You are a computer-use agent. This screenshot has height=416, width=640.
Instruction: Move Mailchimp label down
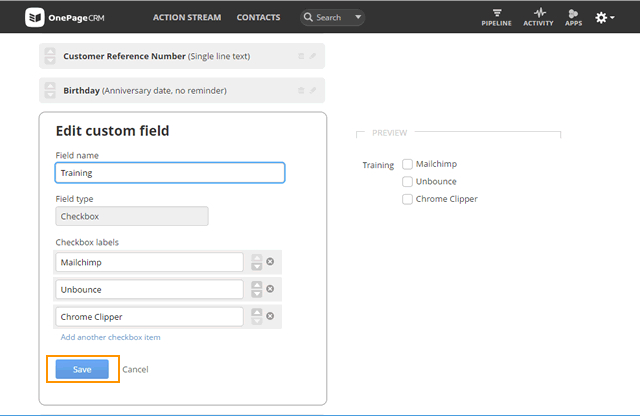point(257,267)
